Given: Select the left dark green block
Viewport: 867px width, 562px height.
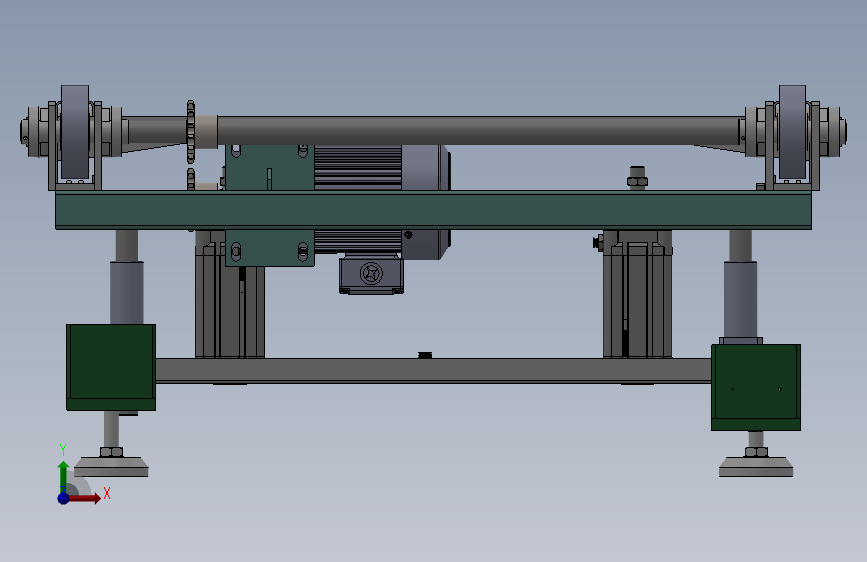Looking at the screenshot, I should (111, 367).
